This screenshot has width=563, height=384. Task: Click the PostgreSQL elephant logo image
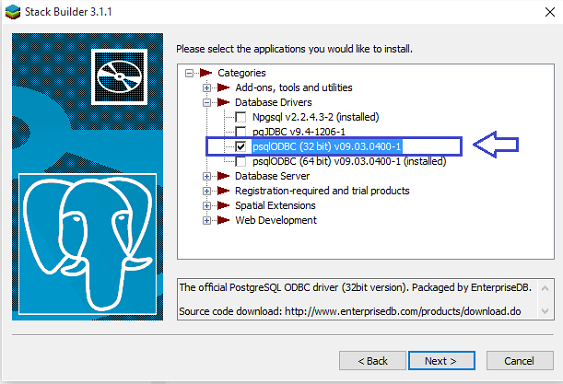tap(88, 244)
